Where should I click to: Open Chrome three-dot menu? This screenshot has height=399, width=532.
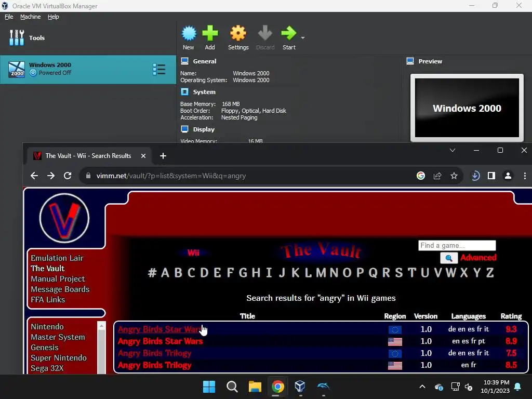pyautogui.click(x=525, y=176)
